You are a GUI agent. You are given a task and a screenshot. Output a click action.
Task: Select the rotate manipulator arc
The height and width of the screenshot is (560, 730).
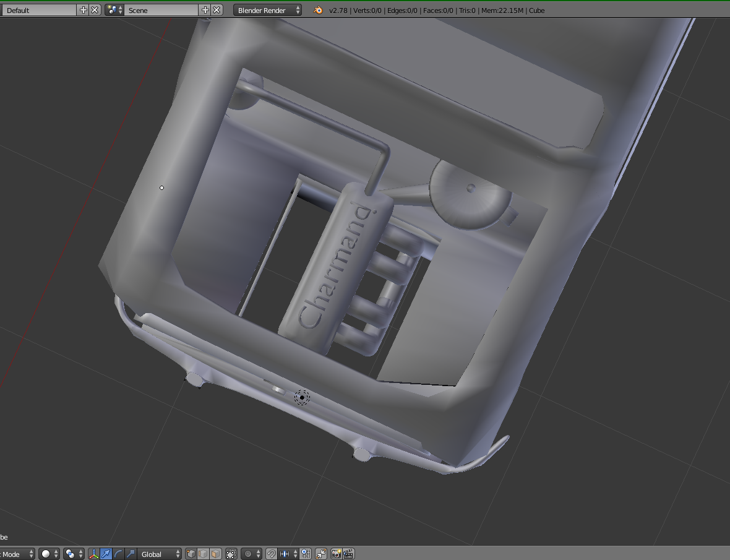(118, 554)
